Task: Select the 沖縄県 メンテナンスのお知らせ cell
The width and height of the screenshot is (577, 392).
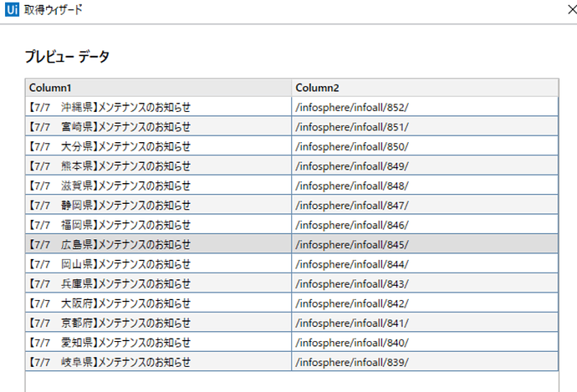Action: click(159, 107)
